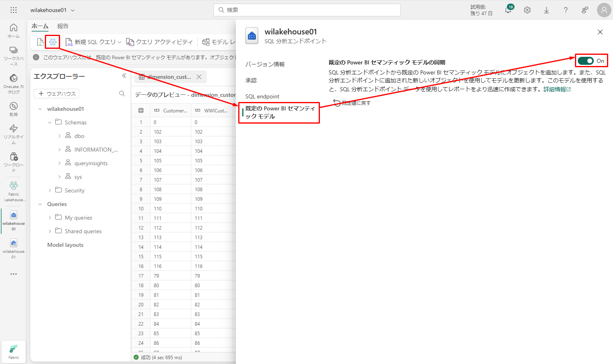Image resolution: width=613 pixels, height=364 pixels.
Task: Expand the Security folder
Action: 50,190
